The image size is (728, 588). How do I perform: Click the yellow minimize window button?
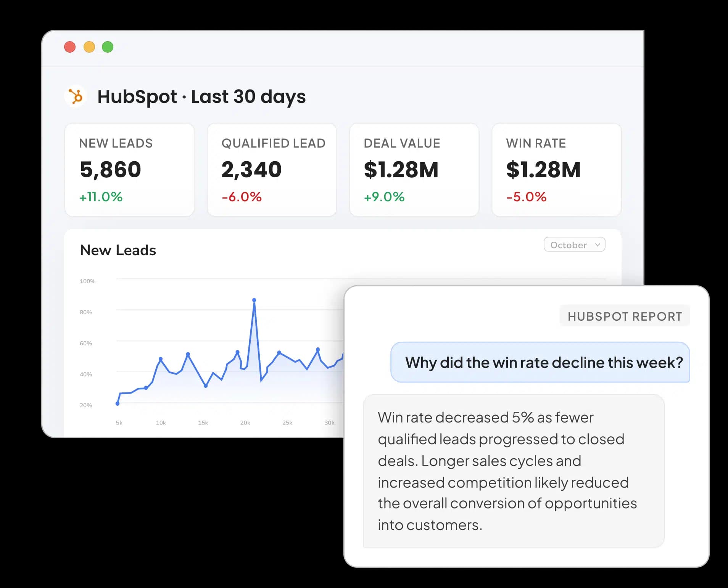[x=89, y=47]
